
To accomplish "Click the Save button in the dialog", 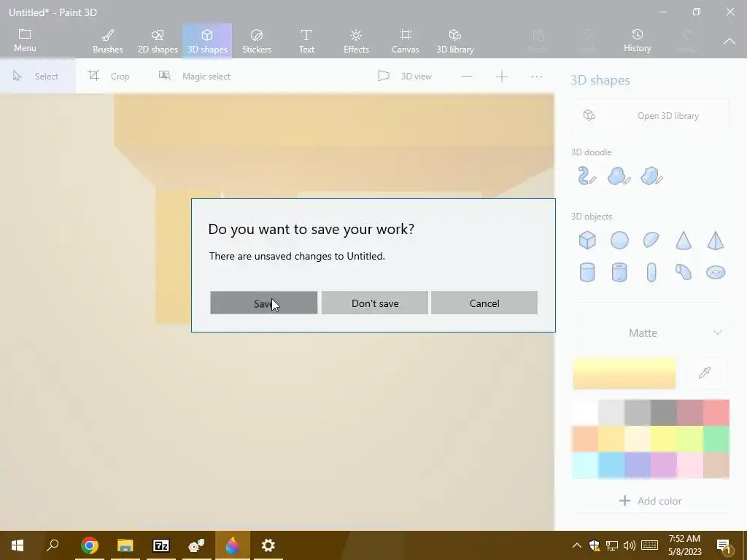I will [263, 303].
